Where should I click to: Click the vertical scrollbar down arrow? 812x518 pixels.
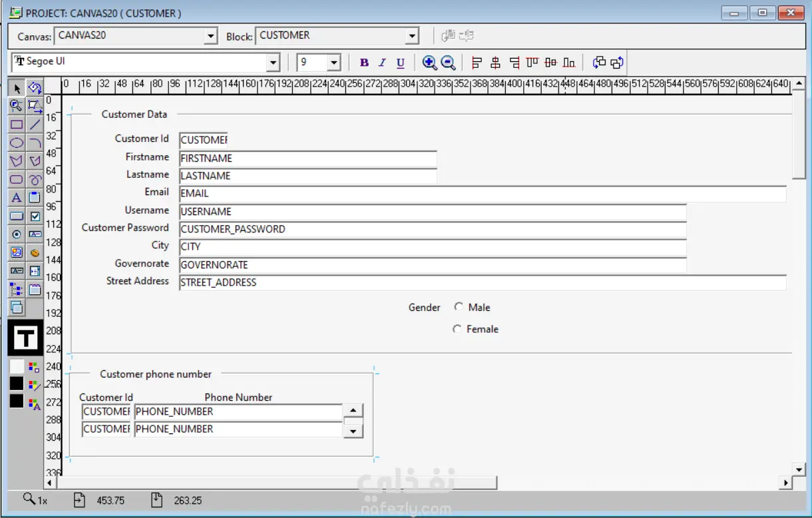[799, 469]
